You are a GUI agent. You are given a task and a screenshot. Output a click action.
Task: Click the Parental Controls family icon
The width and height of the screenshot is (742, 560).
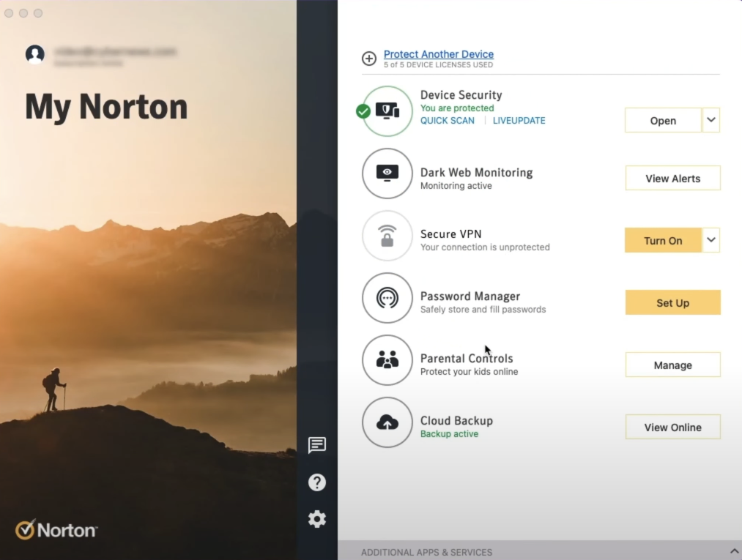387,360
